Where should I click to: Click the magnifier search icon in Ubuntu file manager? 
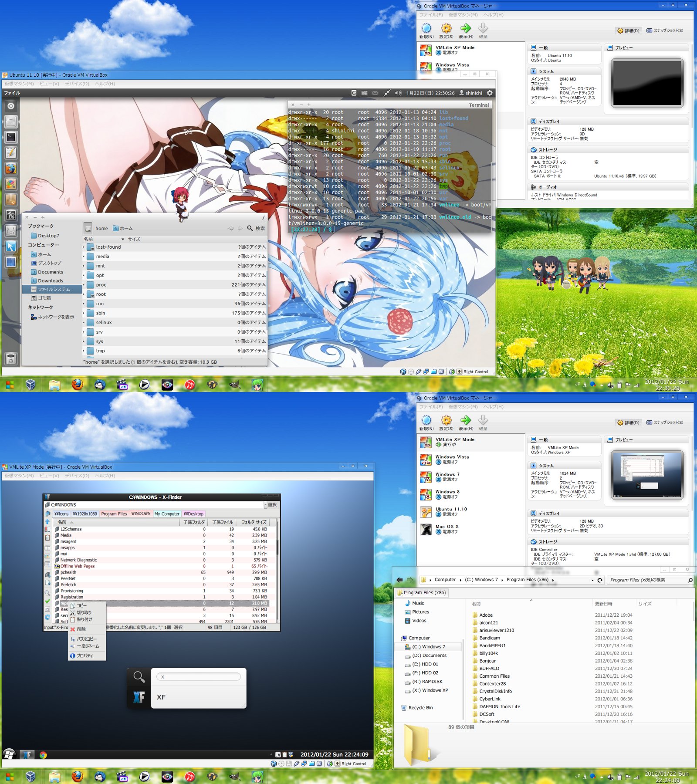point(250,228)
